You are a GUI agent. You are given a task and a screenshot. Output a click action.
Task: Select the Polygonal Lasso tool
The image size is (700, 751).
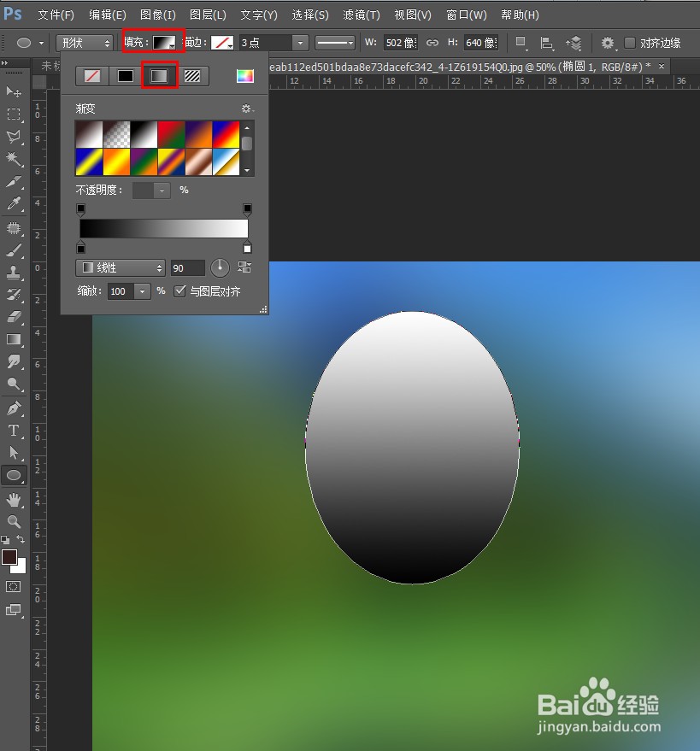14,137
